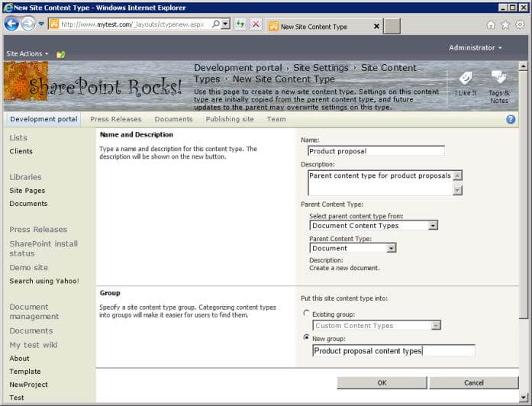This screenshot has height=406, width=532.
Task: Click the SharePoint Rocks! site logo
Action: (x=94, y=82)
